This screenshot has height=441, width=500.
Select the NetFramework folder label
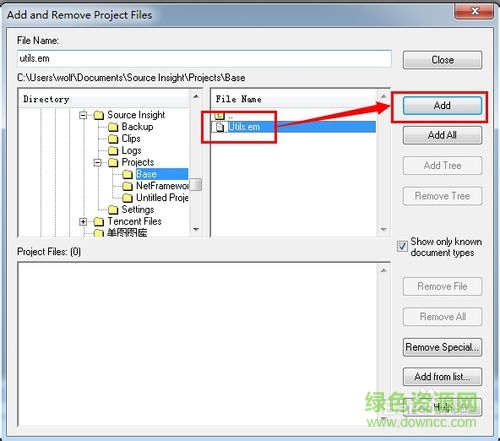162,186
